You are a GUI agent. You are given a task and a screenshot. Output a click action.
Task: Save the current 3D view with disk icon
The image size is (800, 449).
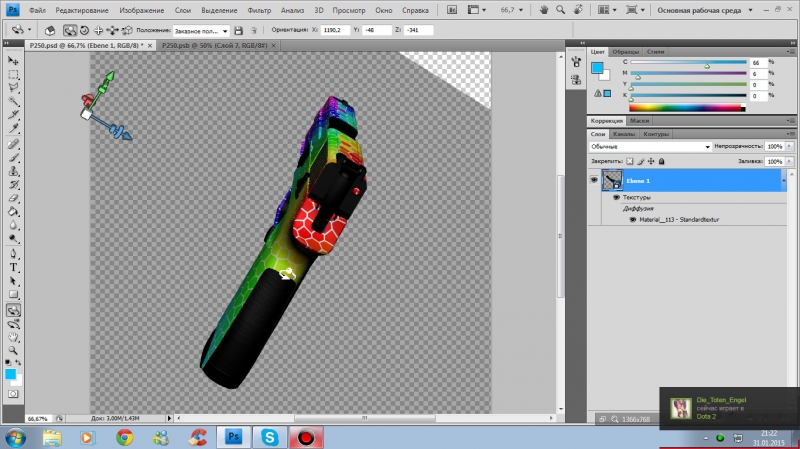[x=238, y=31]
